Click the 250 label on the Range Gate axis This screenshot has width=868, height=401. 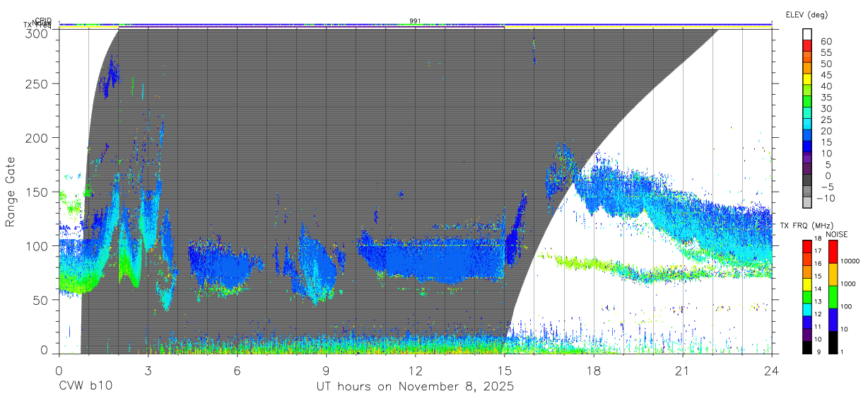coord(36,83)
